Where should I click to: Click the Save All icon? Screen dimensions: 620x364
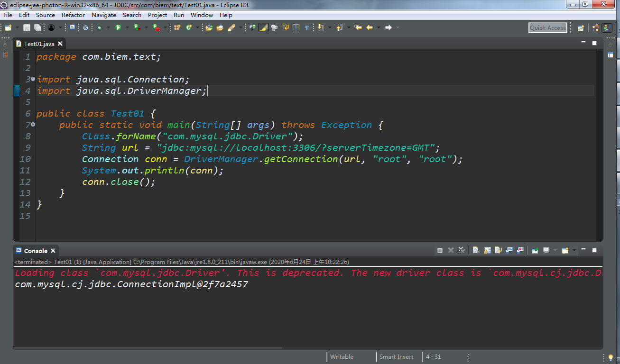(x=37, y=27)
